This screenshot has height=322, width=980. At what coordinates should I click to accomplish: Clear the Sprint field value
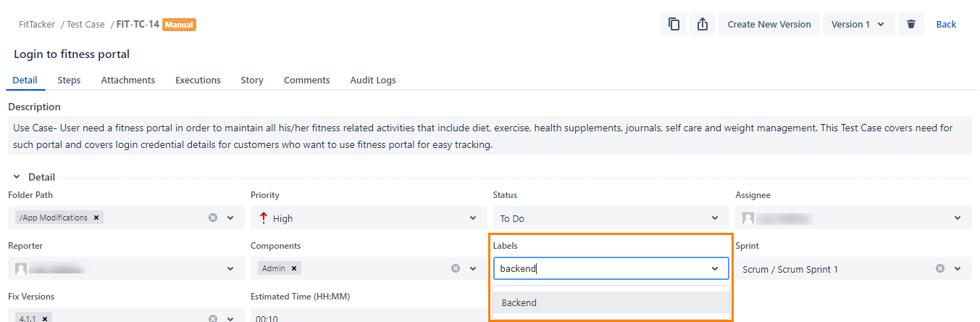coord(940,268)
